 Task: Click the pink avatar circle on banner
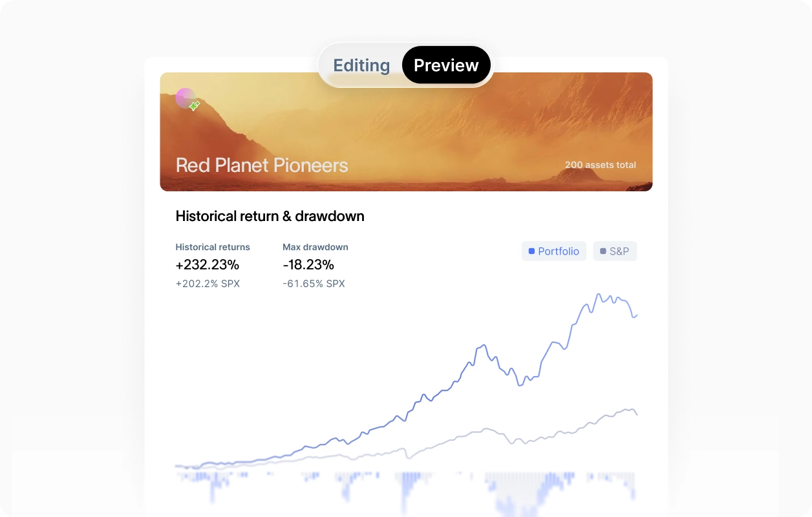(x=184, y=98)
